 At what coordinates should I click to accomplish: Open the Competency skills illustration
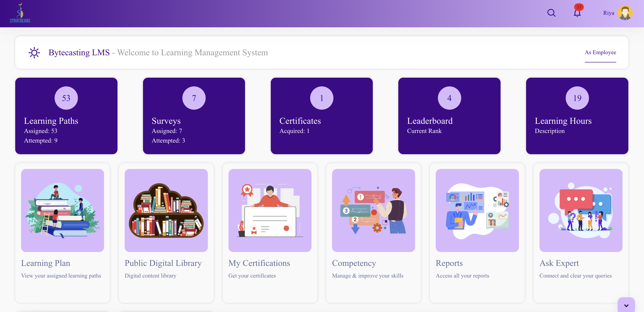click(x=373, y=210)
